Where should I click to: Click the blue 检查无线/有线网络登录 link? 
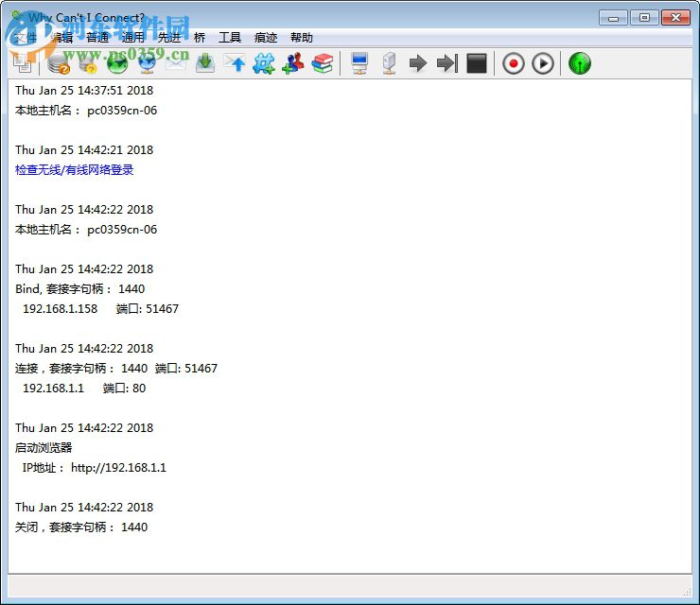pos(74,170)
